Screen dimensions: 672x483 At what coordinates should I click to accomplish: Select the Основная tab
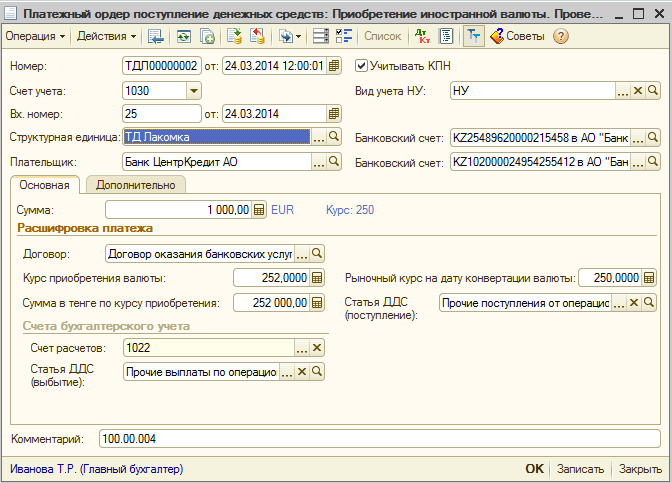click(44, 185)
